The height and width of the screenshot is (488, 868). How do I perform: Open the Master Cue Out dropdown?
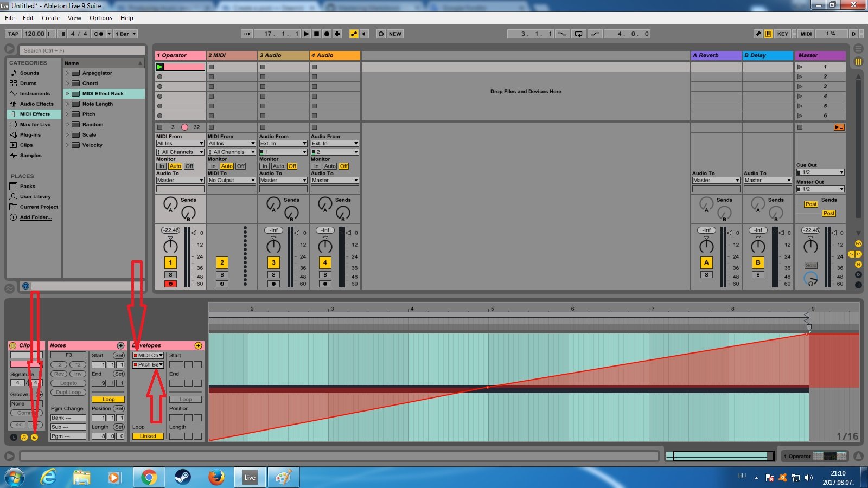pyautogui.click(x=820, y=172)
